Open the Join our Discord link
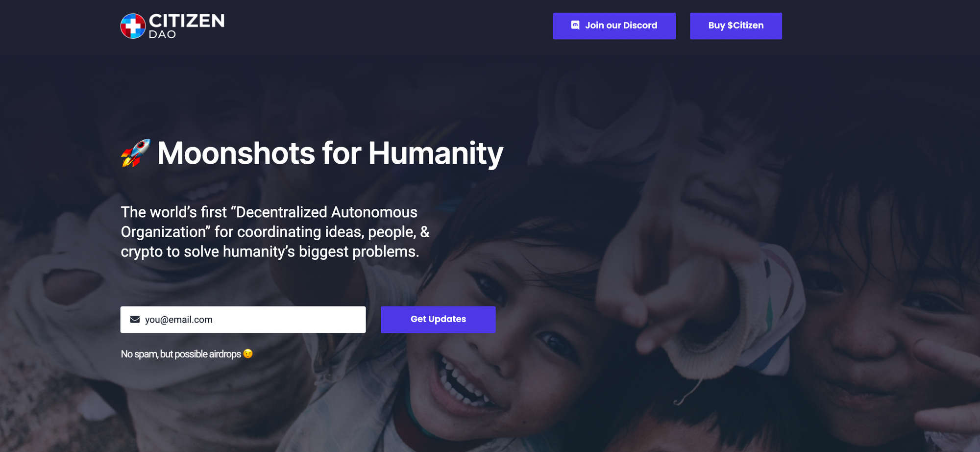 coord(614,25)
